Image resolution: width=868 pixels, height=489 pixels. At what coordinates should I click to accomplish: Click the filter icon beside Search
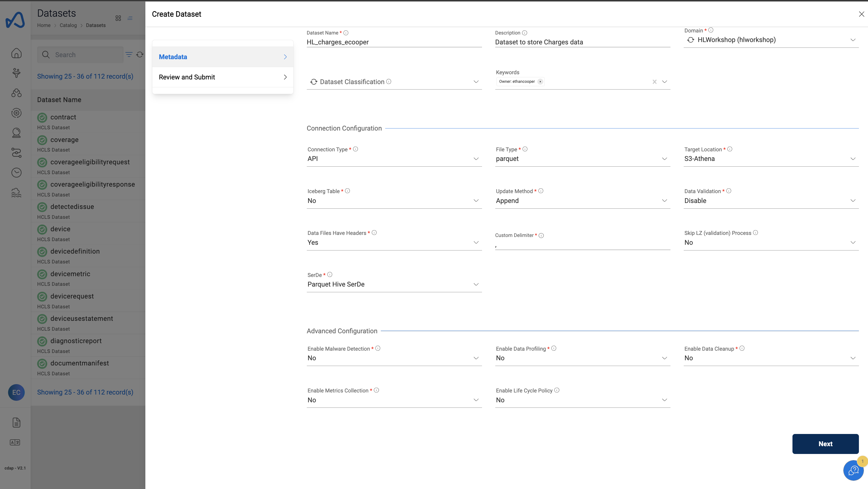[x=129, y=54]
